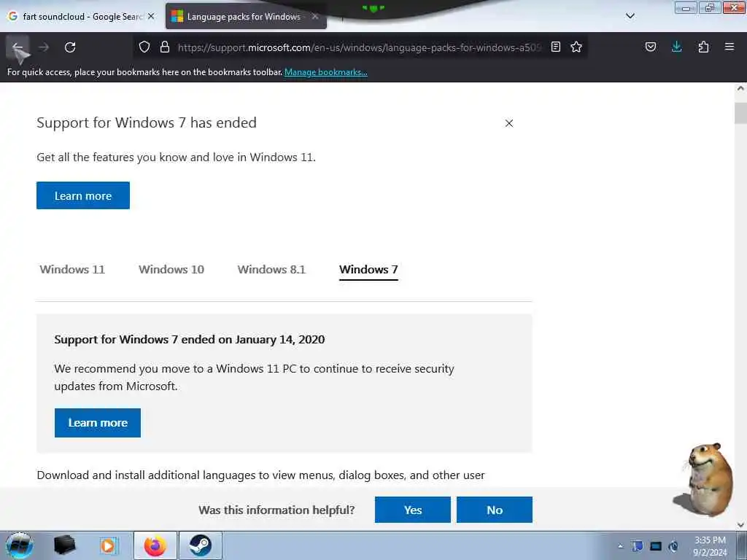Click the power icon in system tray

point(673,546)
